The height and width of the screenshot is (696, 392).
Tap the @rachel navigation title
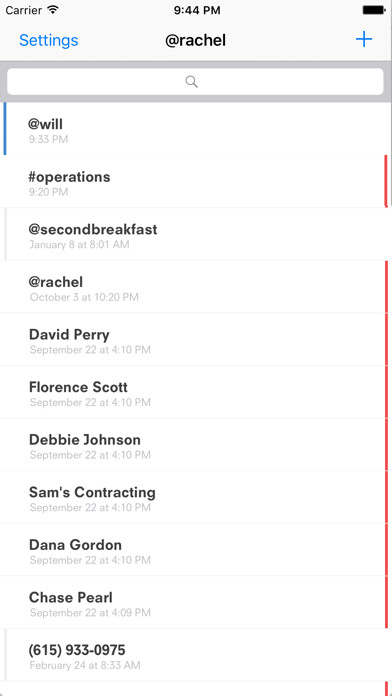point(196,40)
